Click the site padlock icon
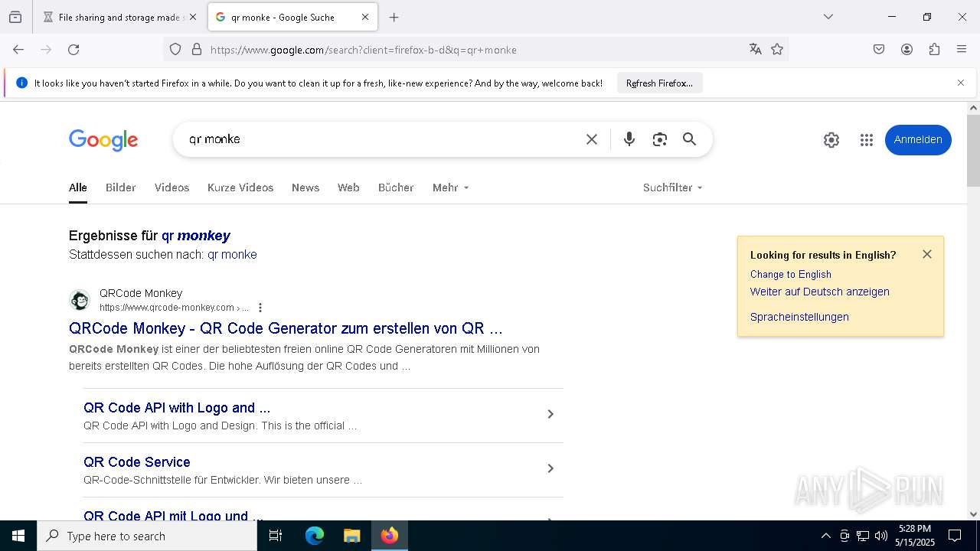The height and width of the screenshot is (551, 980). click(197, 50)
